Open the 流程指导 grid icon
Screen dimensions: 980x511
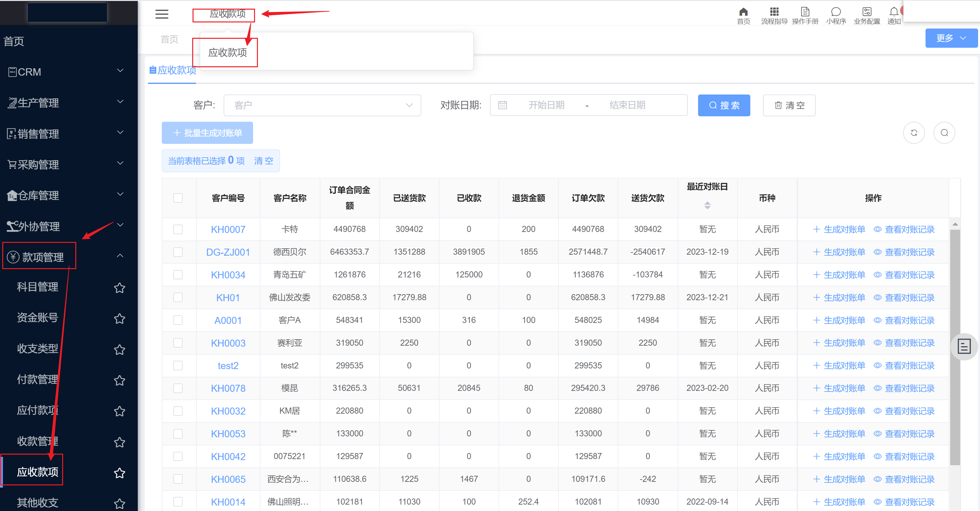coord(774,12)
